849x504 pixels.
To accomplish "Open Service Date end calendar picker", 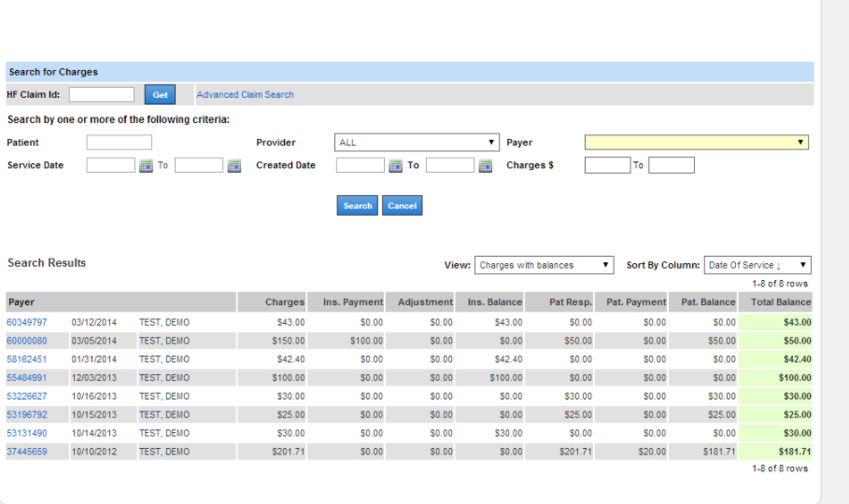I will [x=233, y=165].
